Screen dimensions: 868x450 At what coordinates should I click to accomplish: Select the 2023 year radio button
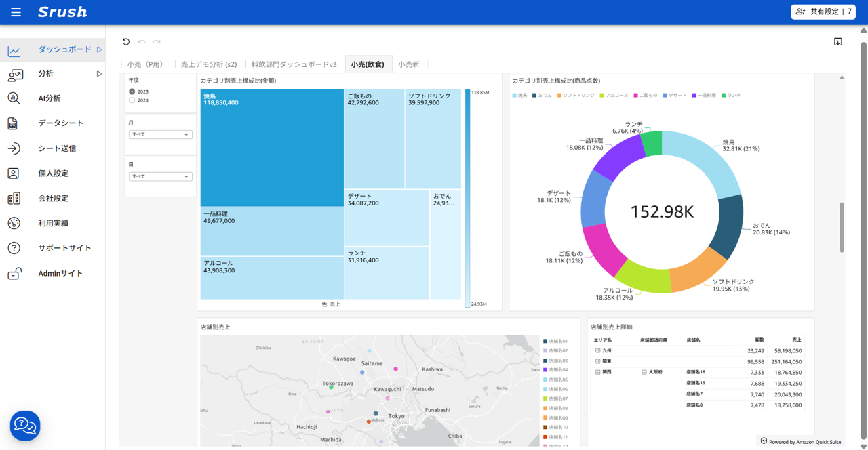(x=132, y=91)
